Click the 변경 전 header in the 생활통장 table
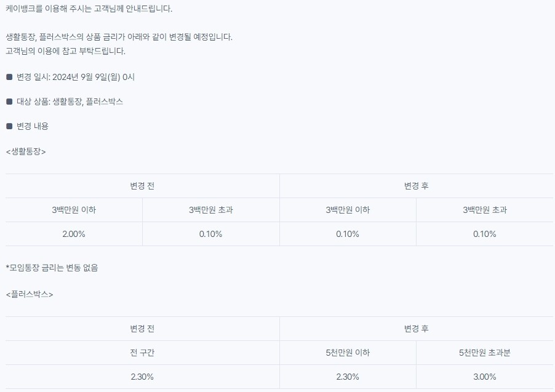This screenshot has width=555, height=392. [x=142, y=186]
